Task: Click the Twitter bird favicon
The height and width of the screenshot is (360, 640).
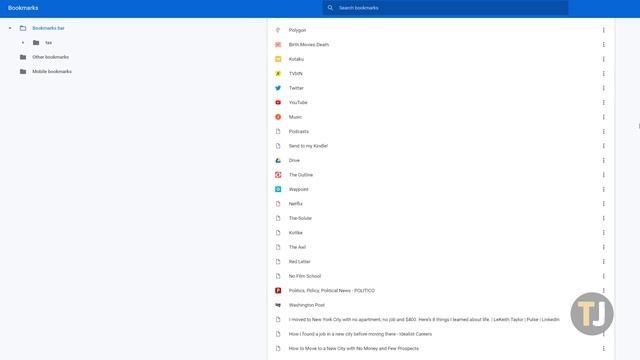Action: click(x=278, y=88)
